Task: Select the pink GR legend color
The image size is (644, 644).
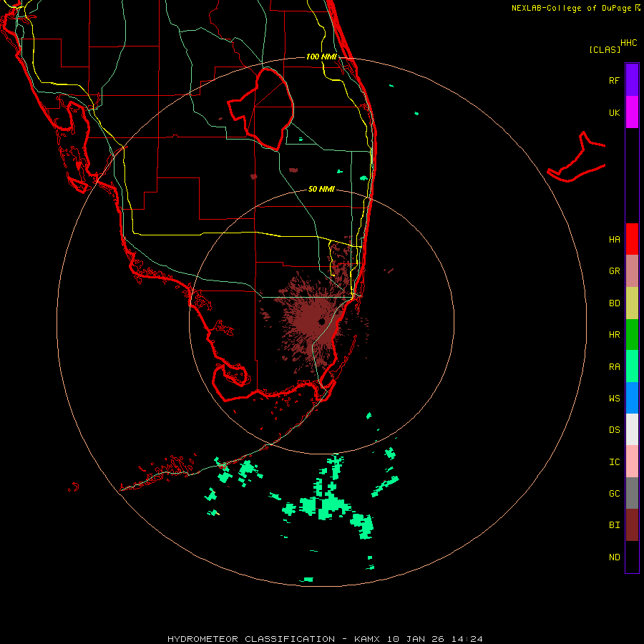Action: coord(632,270)
